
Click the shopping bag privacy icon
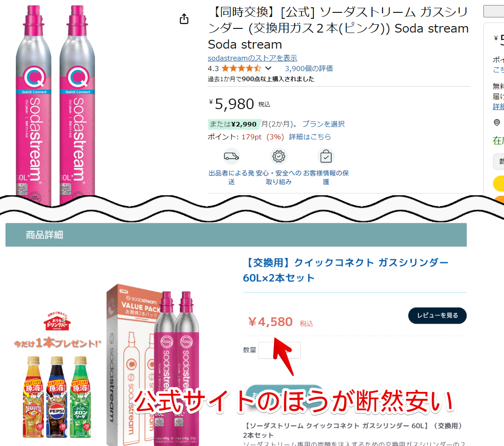326,156
